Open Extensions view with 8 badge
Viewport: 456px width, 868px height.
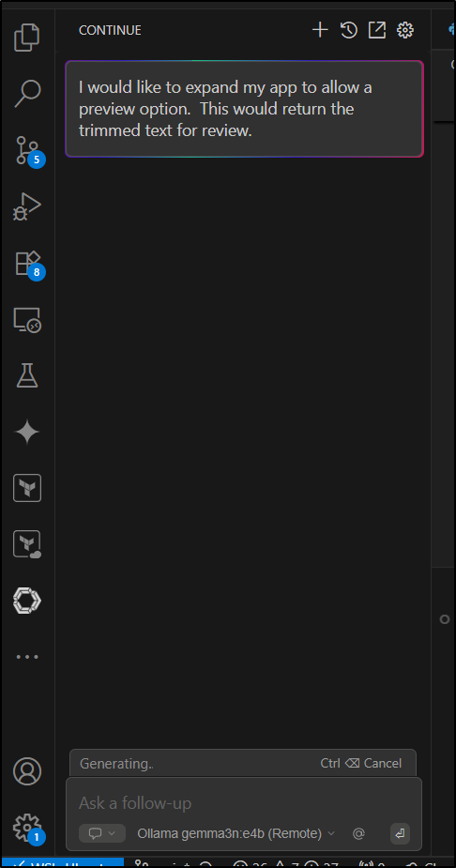click(x=29, y=264)
